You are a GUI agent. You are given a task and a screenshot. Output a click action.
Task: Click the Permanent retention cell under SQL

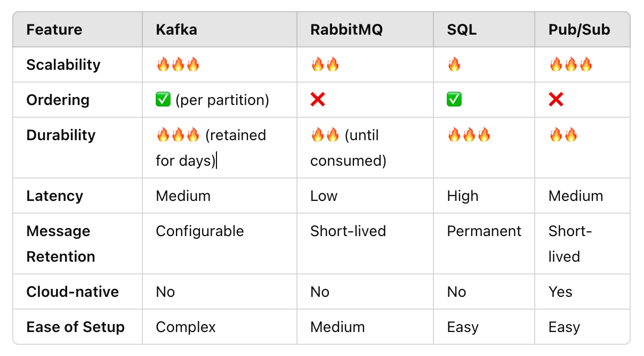(484, 244)
